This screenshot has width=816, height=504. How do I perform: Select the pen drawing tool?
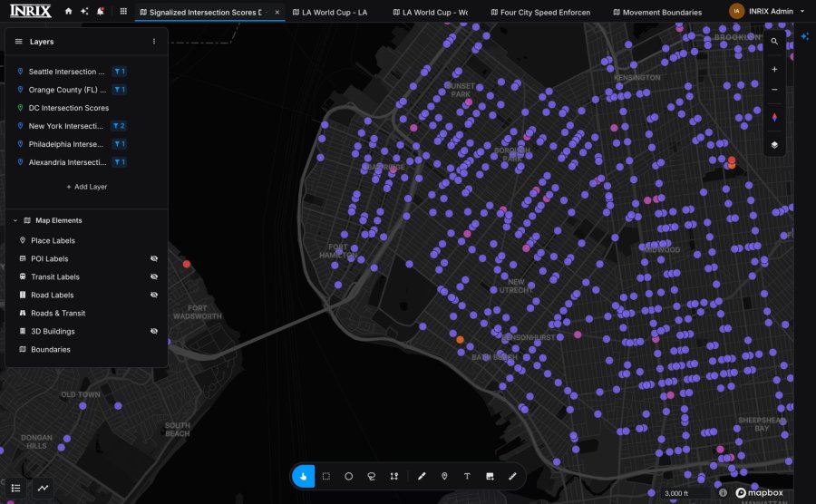coord(422,476)
